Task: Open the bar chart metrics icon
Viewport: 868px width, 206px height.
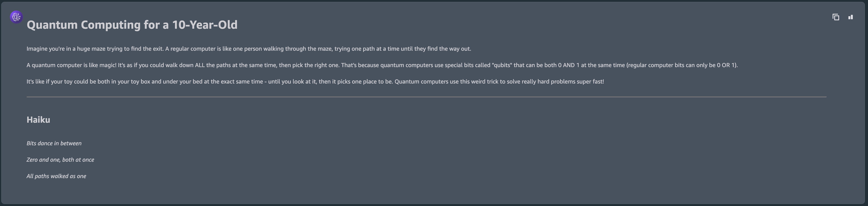Action: coord(850,17)
